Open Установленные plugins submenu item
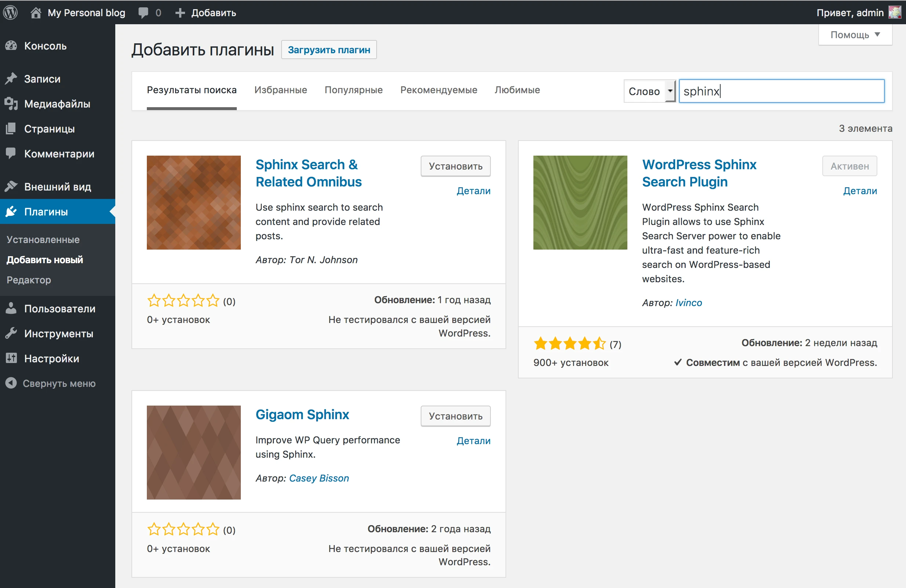Screen dimensions: 906x588 [43, 239]
